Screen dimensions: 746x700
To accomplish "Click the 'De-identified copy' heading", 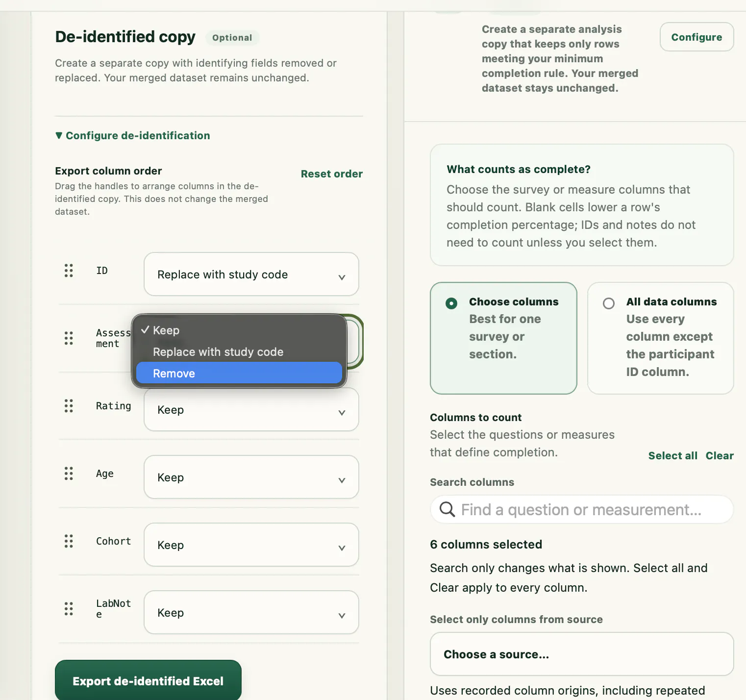I will click(125, 37).
